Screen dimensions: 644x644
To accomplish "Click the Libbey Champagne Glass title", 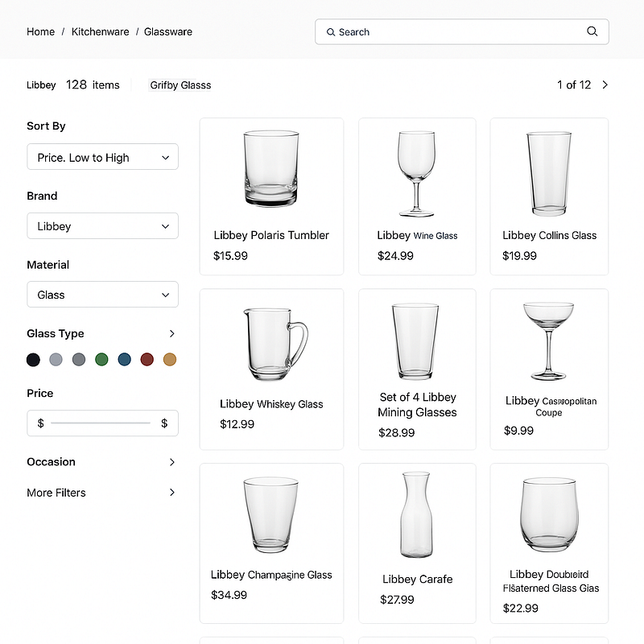I will [271, 575].
